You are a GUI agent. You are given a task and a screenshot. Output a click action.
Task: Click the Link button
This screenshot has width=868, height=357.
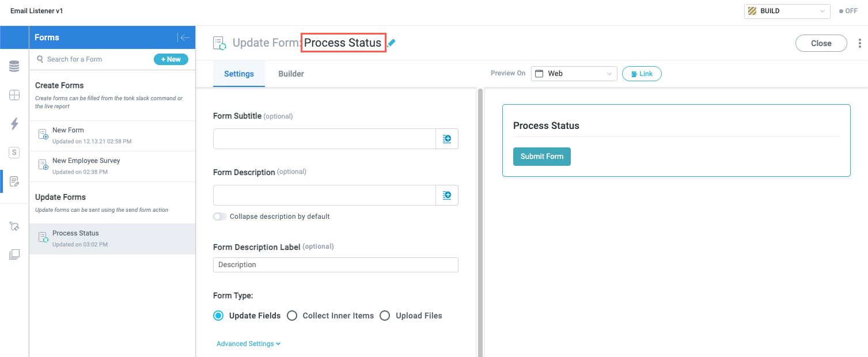[x=642, y=73]
